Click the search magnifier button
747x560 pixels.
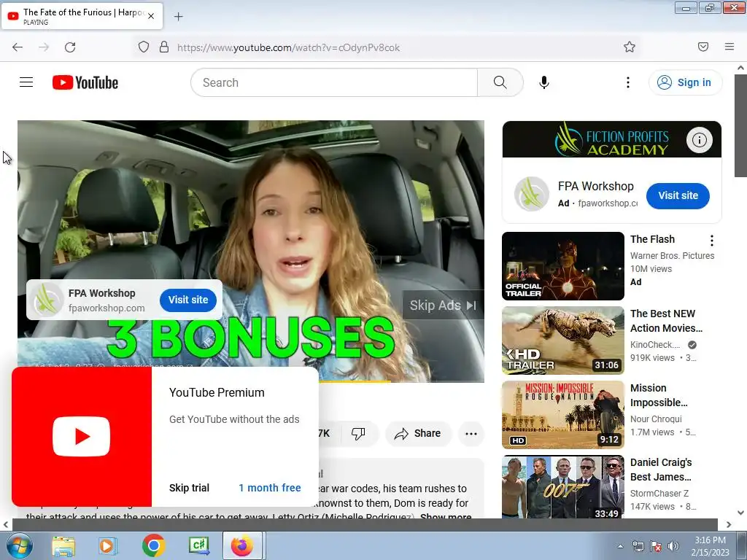tap(500, 82)
